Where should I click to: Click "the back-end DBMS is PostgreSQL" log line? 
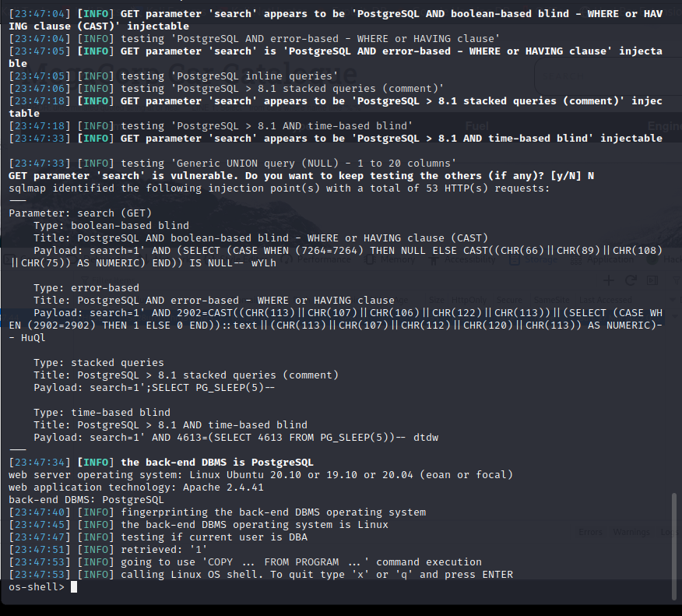[x=161, y=463]
